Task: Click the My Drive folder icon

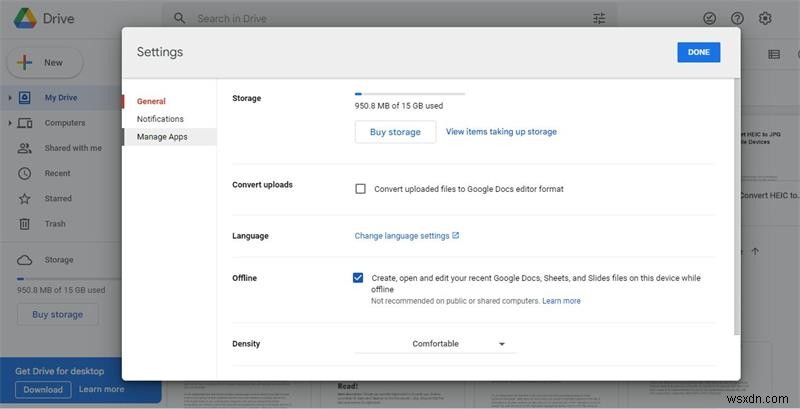Action: pos(24,97)
